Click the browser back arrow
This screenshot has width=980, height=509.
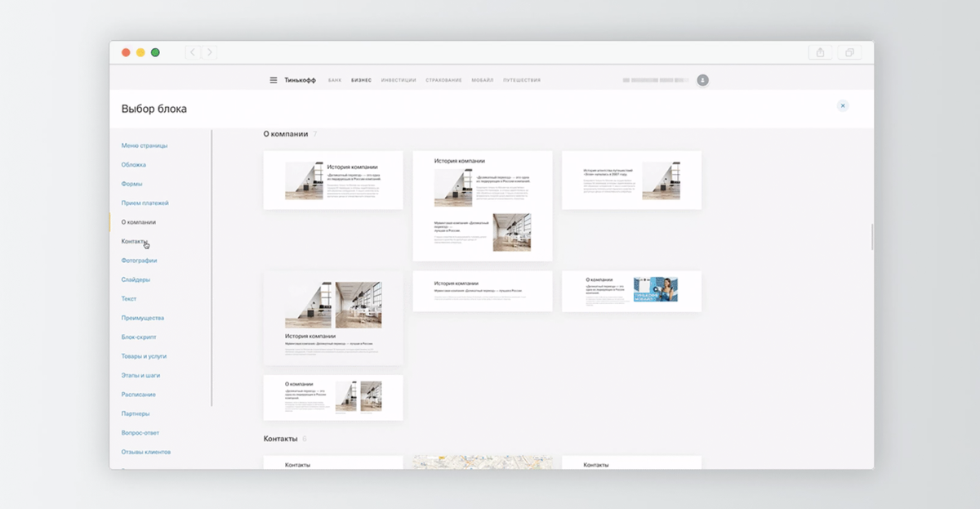[x=193, y=52]
